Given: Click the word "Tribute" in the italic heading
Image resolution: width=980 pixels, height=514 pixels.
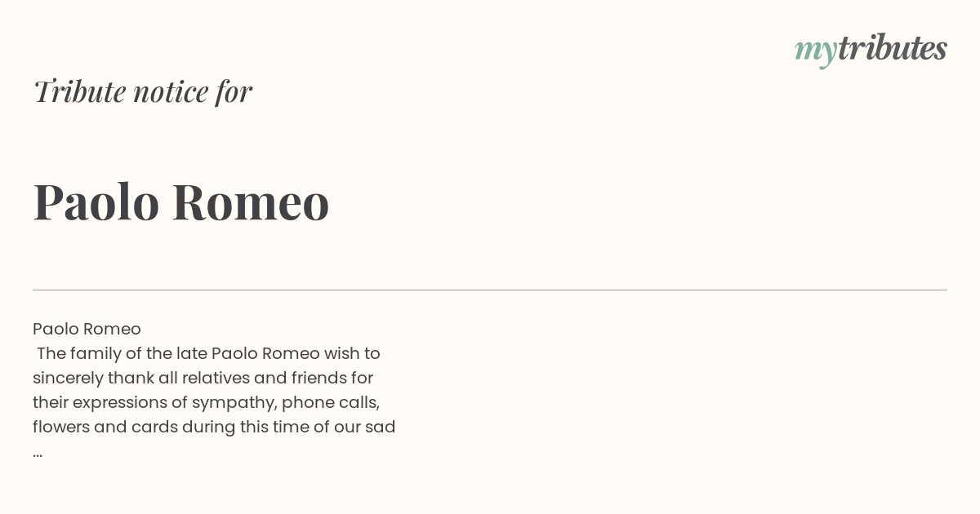Looking at the screenshot, I should coord(80,91).
